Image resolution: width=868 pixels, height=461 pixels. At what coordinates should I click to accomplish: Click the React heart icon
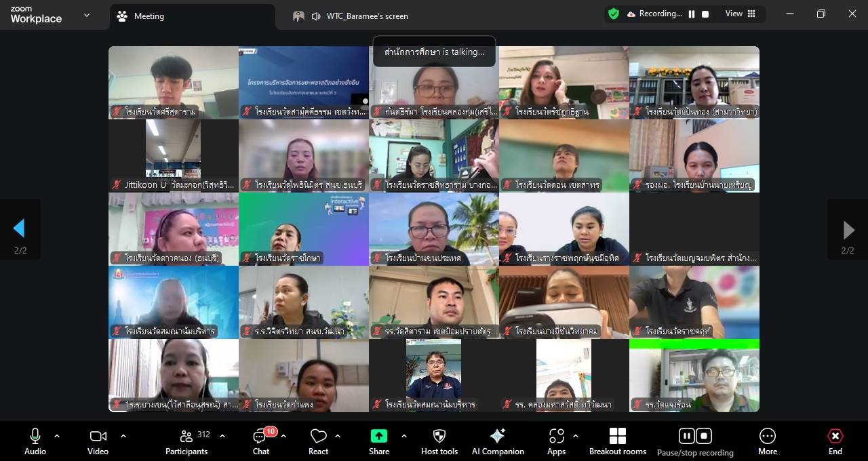pos(318,441)
